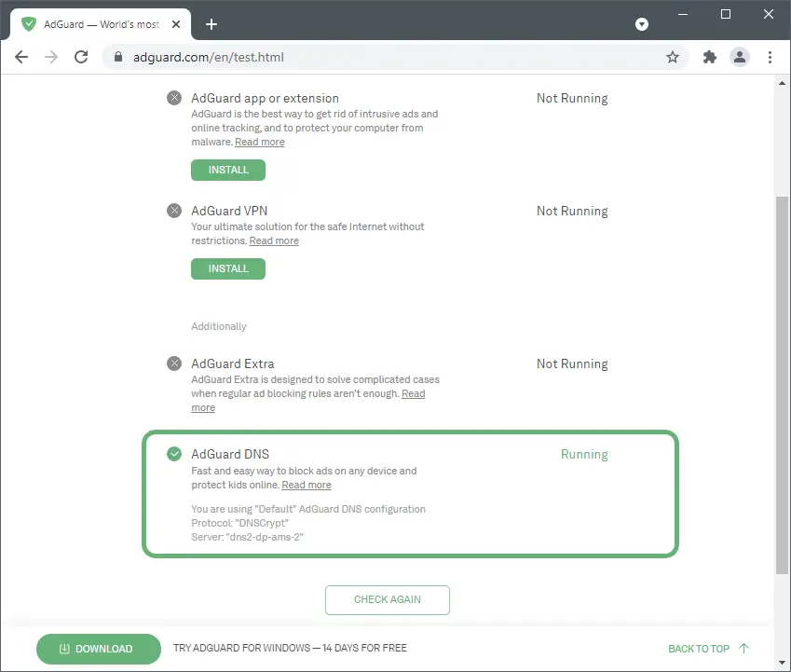Reload the AdGuard test page
791x672 pixels.
coord(81,57)
